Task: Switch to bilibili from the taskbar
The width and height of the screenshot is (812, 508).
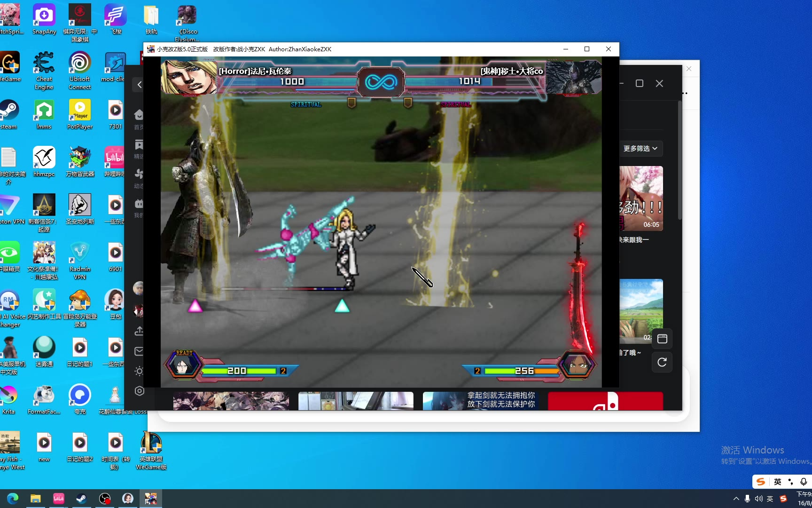Action: tap(59, 499)
